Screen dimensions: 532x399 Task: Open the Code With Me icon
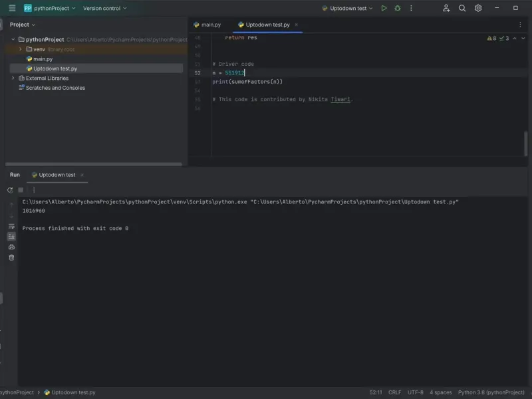click(446, 9)
